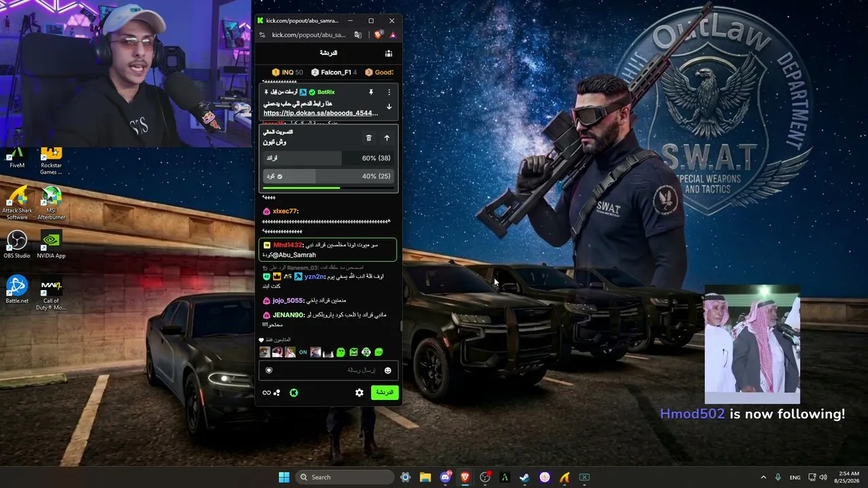The height and width of the screenshot is (488, 868).
Task: Collapse the poll using the up arrow
Action: point(387,138)
